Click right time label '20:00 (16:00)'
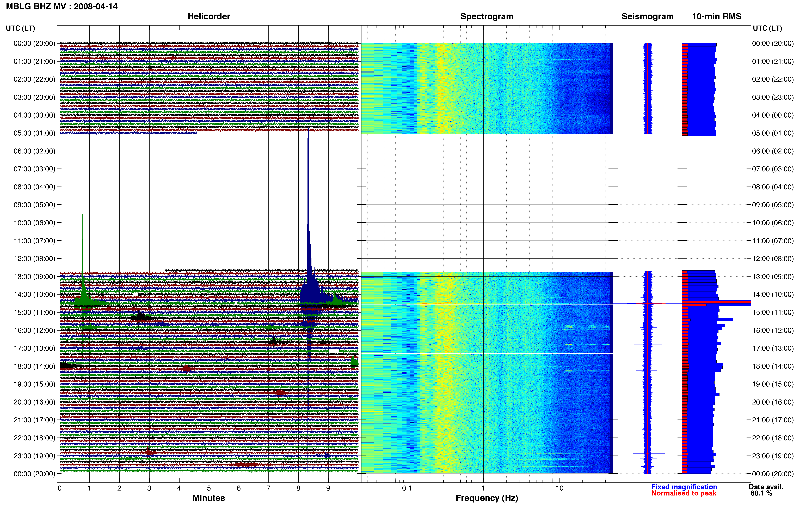Screen dimensions: 812x508 pos(773,402)
